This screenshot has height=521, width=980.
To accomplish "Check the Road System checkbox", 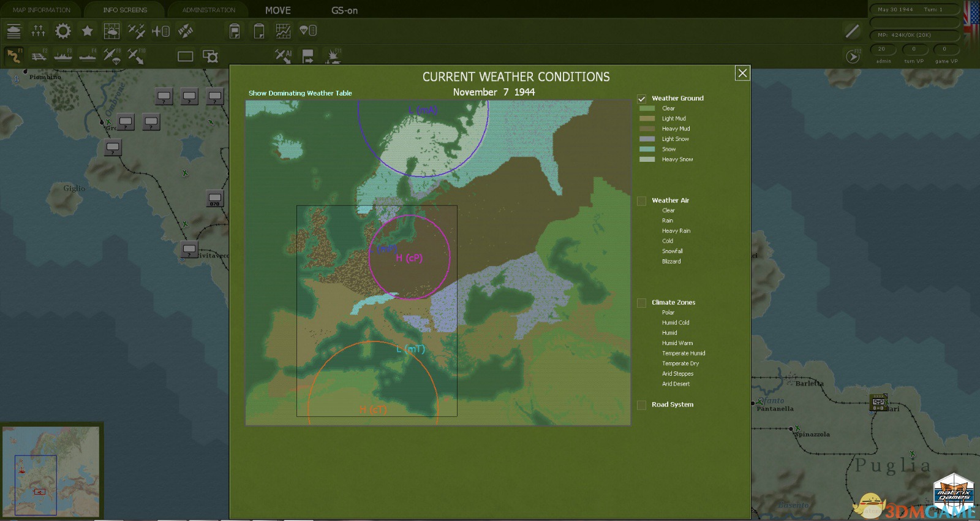I will (642, 405).
